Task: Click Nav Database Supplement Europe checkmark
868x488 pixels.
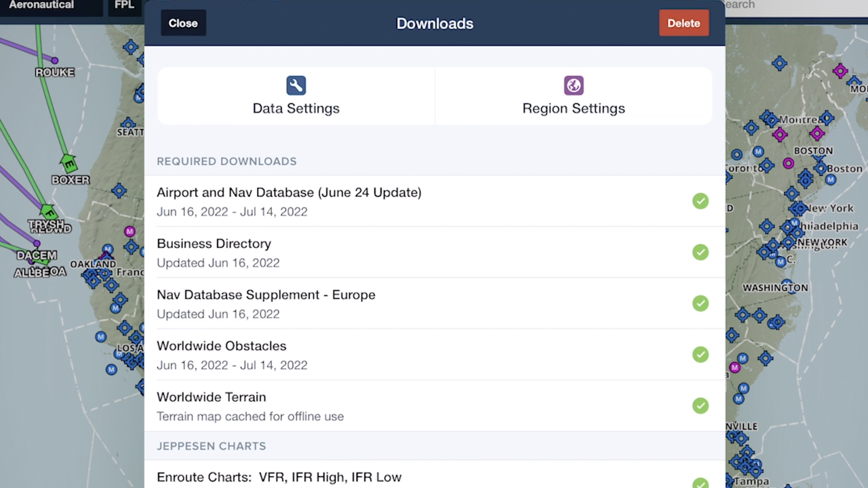Action: tap(700, 303)
